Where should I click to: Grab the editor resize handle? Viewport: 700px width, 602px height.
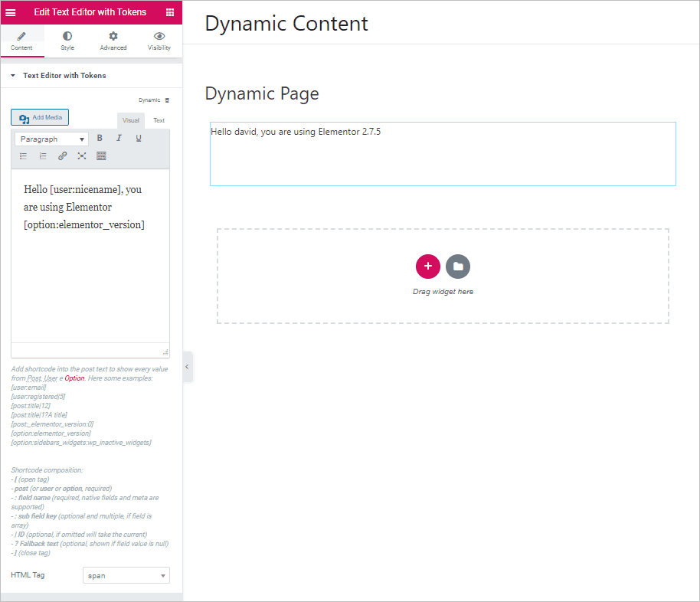pyautogui.click(x=165, y=352)
